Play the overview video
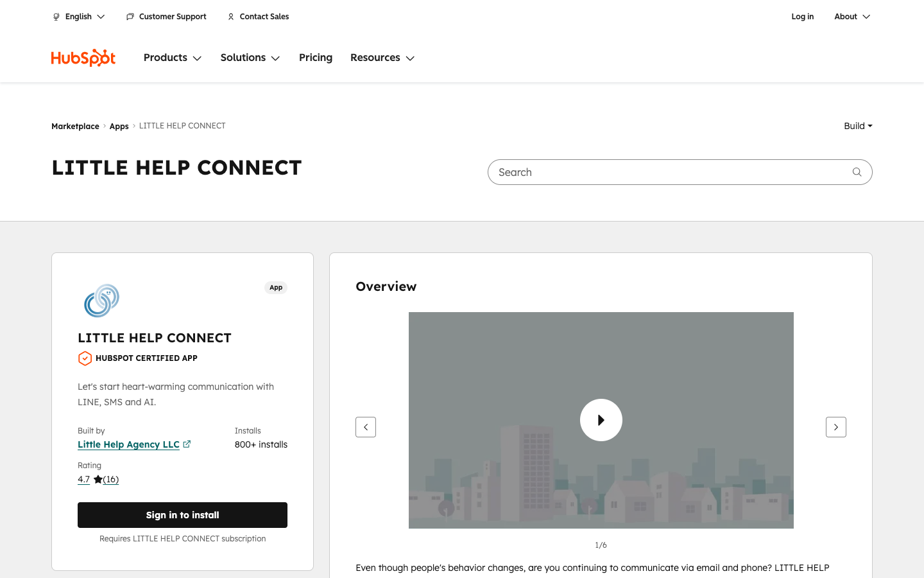The width and height of the screenshot is (924, 578). pos(601,420)
